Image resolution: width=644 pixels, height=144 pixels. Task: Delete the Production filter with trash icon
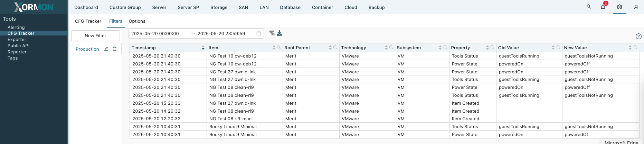coord(115,49)
